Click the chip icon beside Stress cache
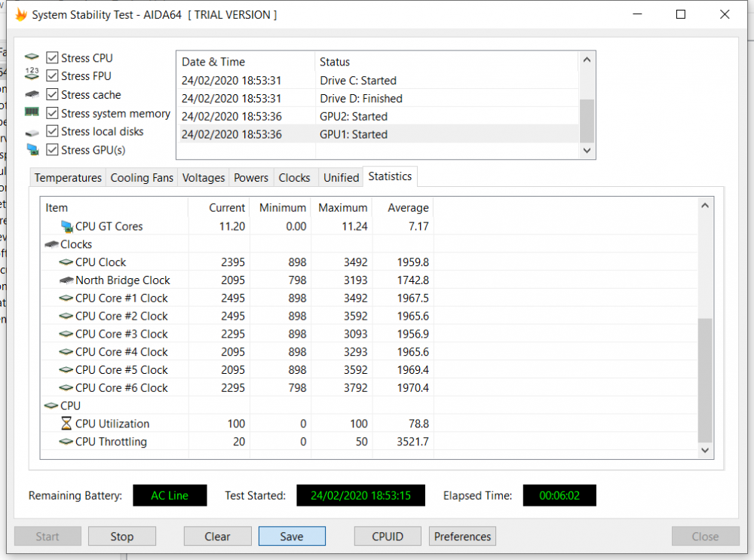 [32, 94]
